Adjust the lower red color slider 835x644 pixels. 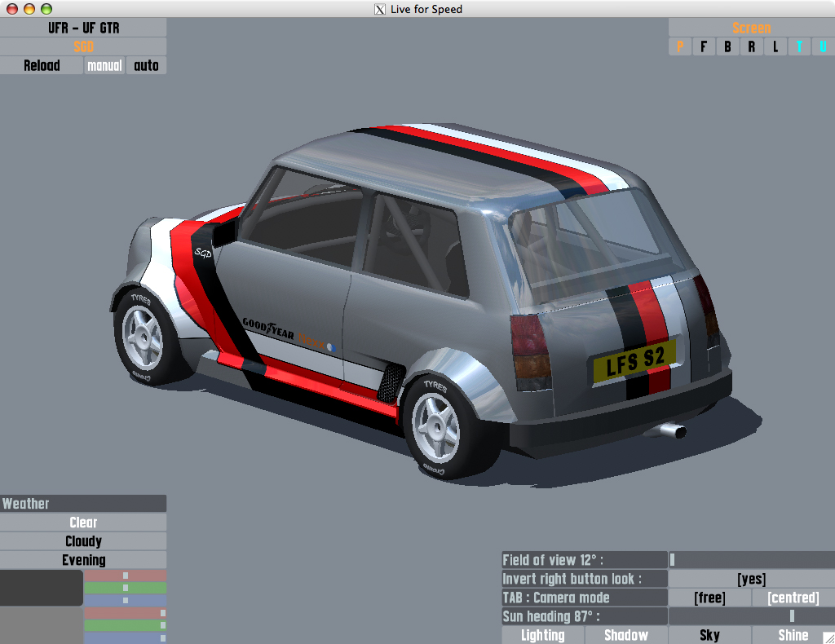pos(125,613)
